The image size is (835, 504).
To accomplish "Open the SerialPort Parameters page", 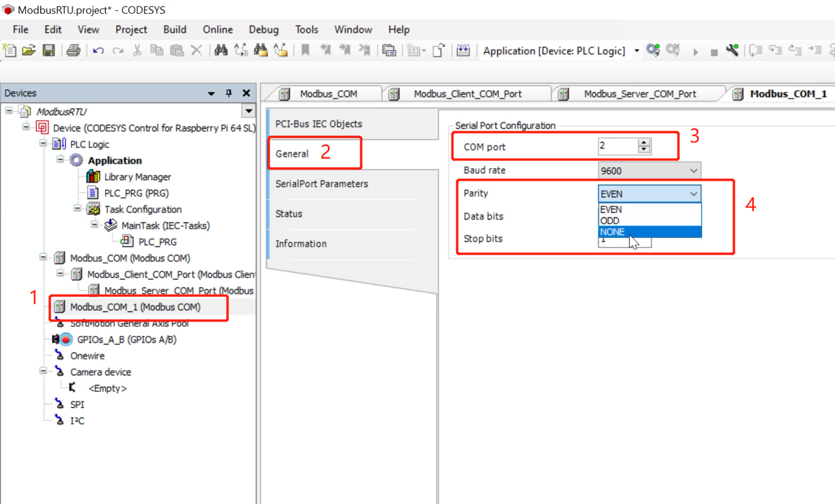I will [321, 184].
